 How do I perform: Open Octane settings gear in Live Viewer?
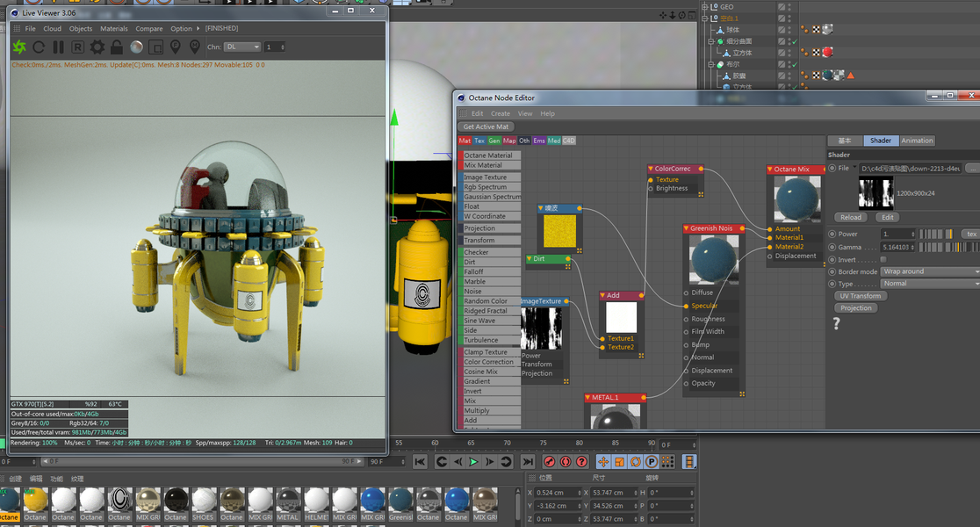97,47
